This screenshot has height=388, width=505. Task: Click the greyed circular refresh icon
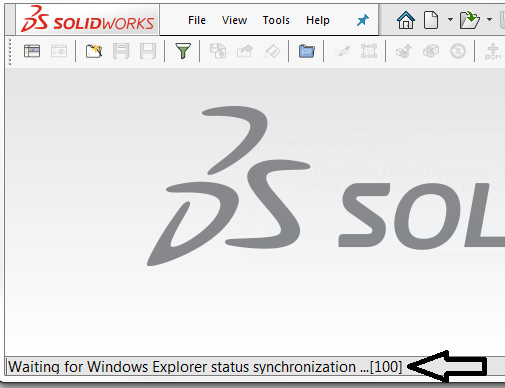click(458, 51)
